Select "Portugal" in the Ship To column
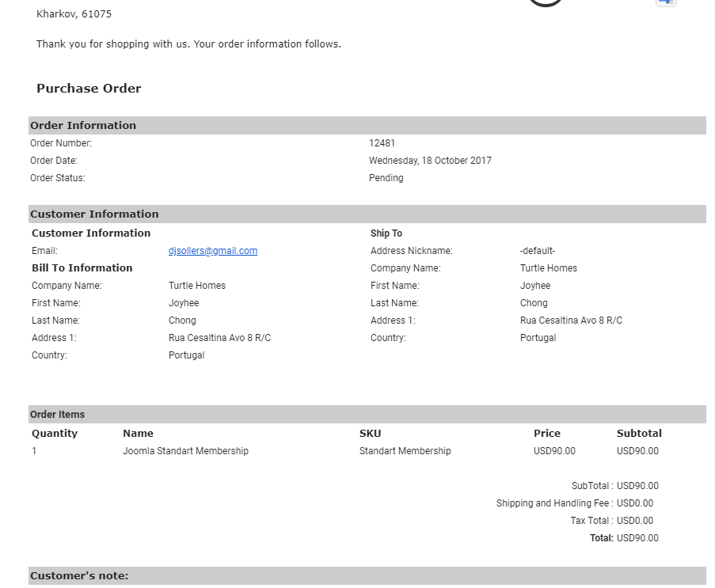The width and height of the screenshot is (715, 588). click(x=538, y=338)
